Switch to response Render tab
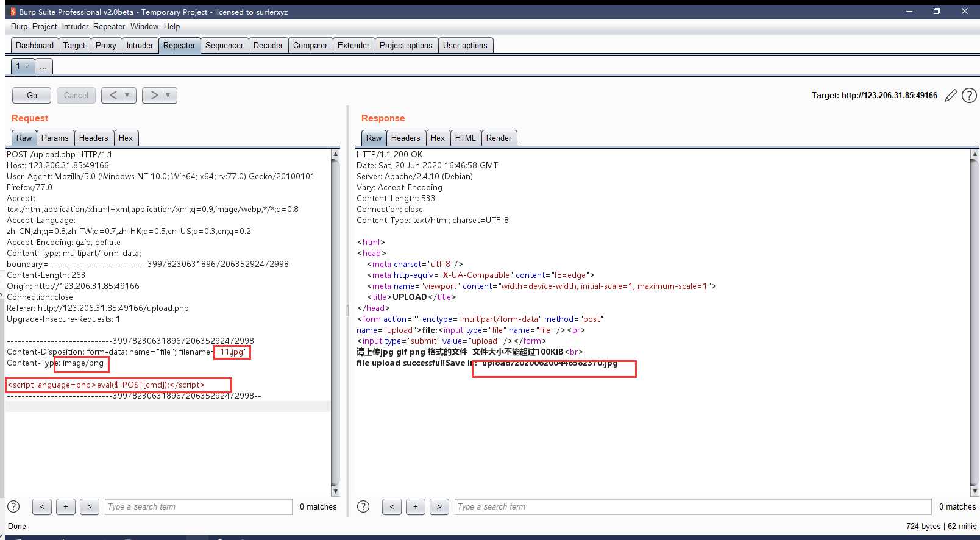The height and width of the screenshot is (540, 980). (x=499, y=138)
